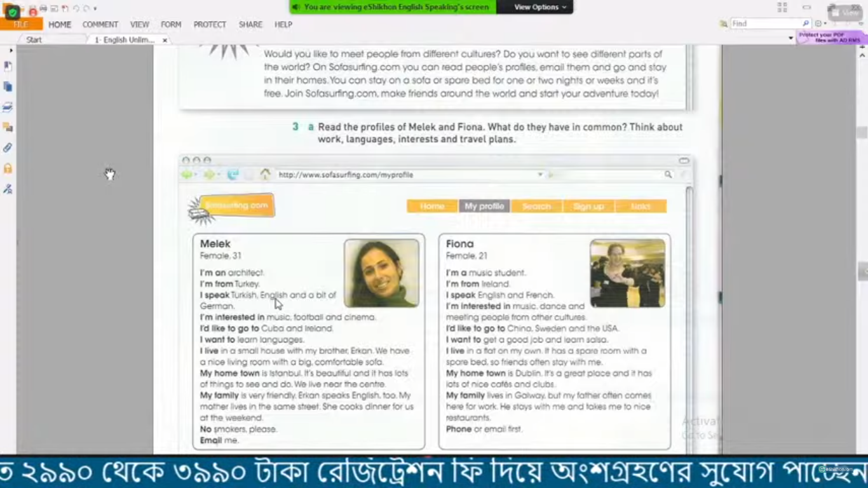Click the magnifier search icon in Find box
The image size is (868, 488).
pos(806,24)
